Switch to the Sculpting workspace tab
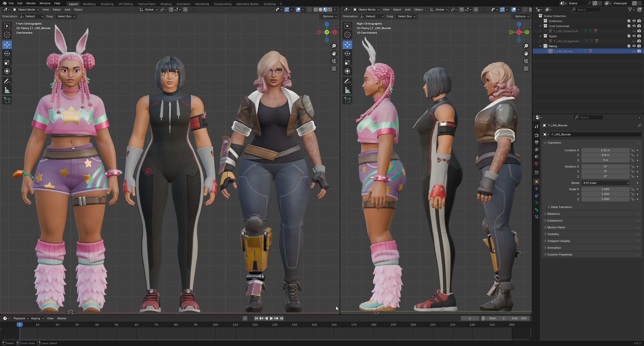 click(107, 4)
